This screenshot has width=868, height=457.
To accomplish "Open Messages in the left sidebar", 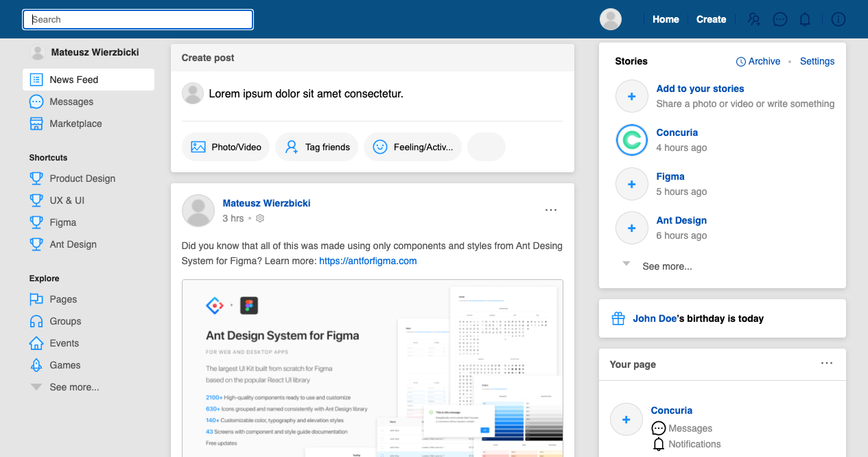I will [71, 102].
